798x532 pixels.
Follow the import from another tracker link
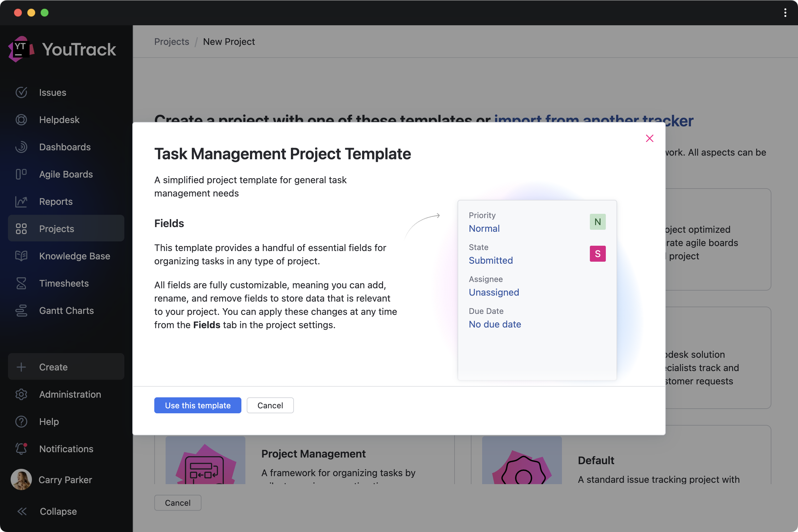coord(594,120)
